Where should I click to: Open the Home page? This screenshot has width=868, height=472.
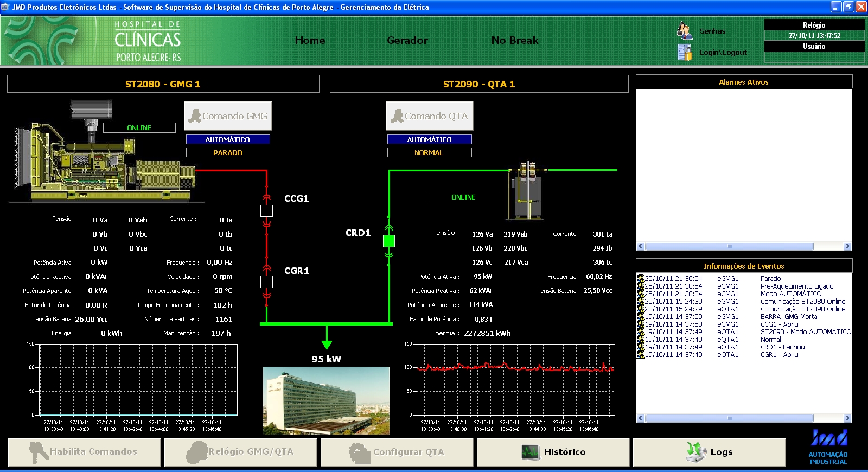click(x=310, y=40)
